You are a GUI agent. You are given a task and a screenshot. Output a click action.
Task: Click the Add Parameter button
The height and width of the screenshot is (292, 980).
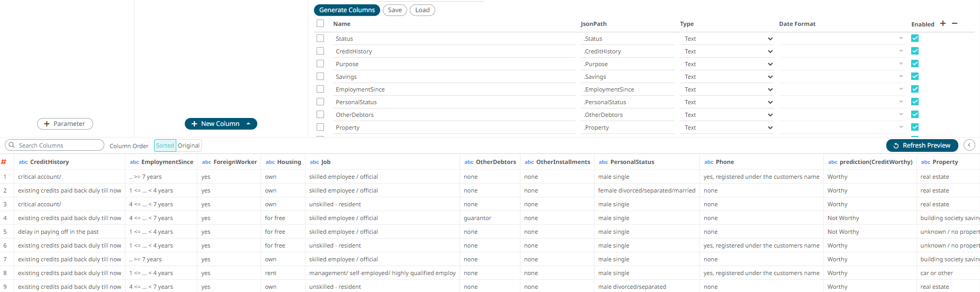(x=65, y=124)
